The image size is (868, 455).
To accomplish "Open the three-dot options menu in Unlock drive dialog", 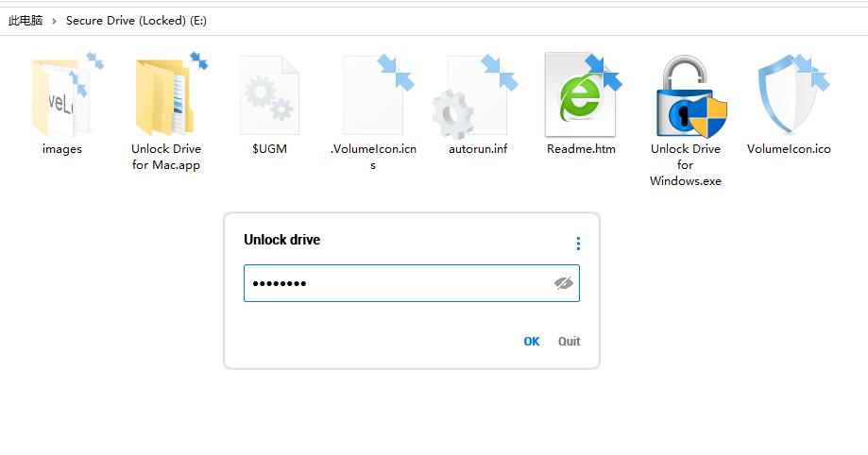I will (x=578, y=244).
